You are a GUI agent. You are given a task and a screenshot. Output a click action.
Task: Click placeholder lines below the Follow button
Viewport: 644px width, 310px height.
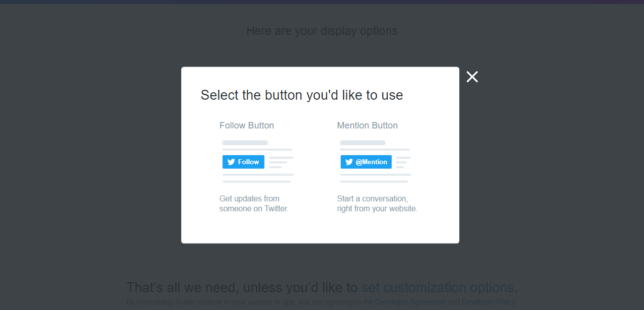click(258, 178)
